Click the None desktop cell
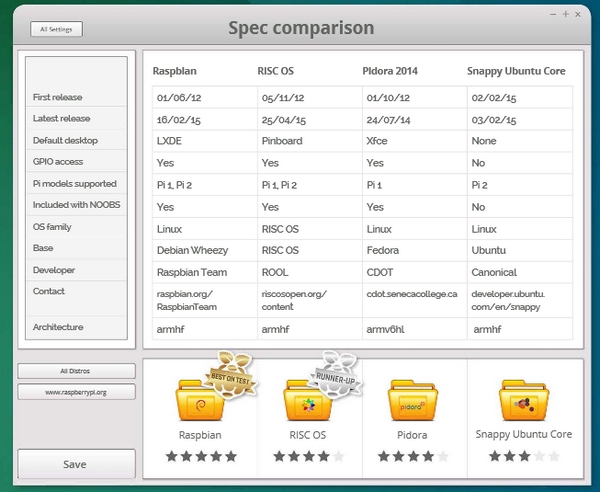Viewport: 600px width, 492px height. 520,141
